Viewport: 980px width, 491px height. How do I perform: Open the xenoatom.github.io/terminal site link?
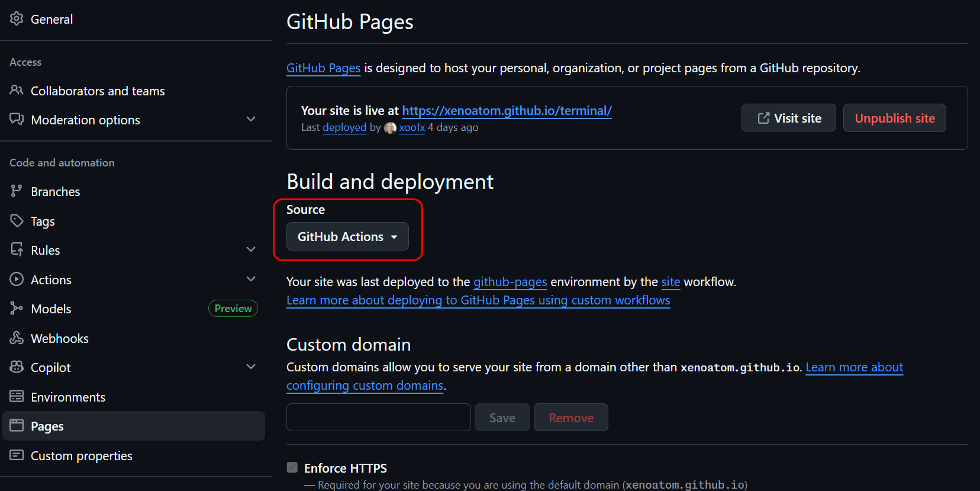pos(507,111)
